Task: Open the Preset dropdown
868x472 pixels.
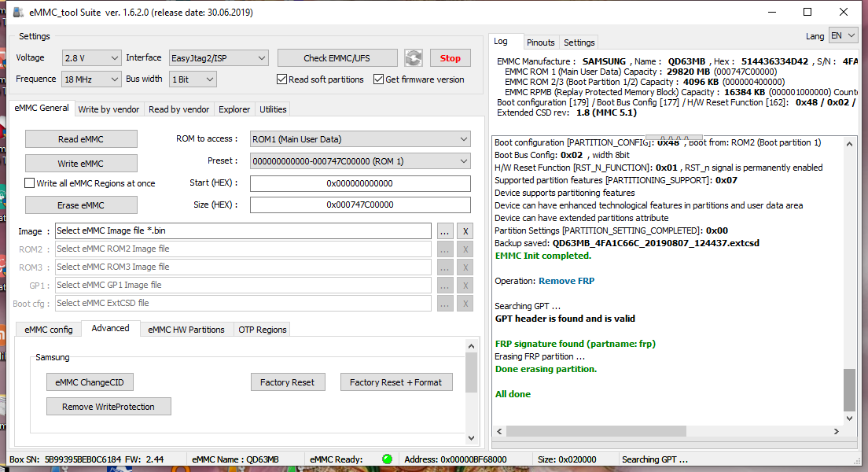Action: (360, 161)
